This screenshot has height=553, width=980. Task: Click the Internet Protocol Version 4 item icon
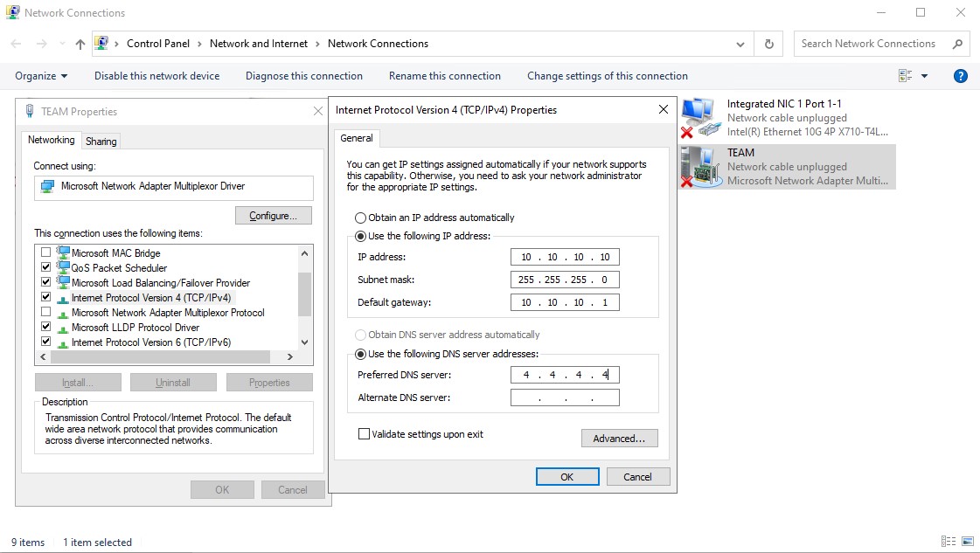pyautogui.click(x=62, y=297)
